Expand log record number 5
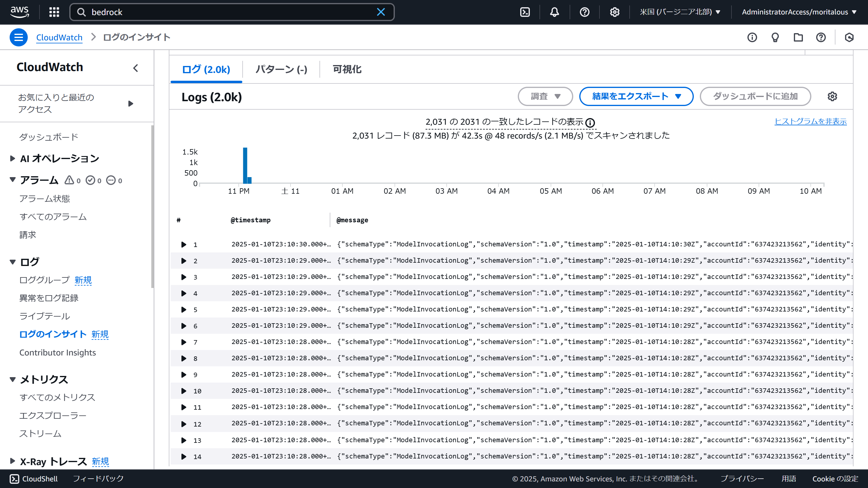868x488 pixels. tap(184, 309)
